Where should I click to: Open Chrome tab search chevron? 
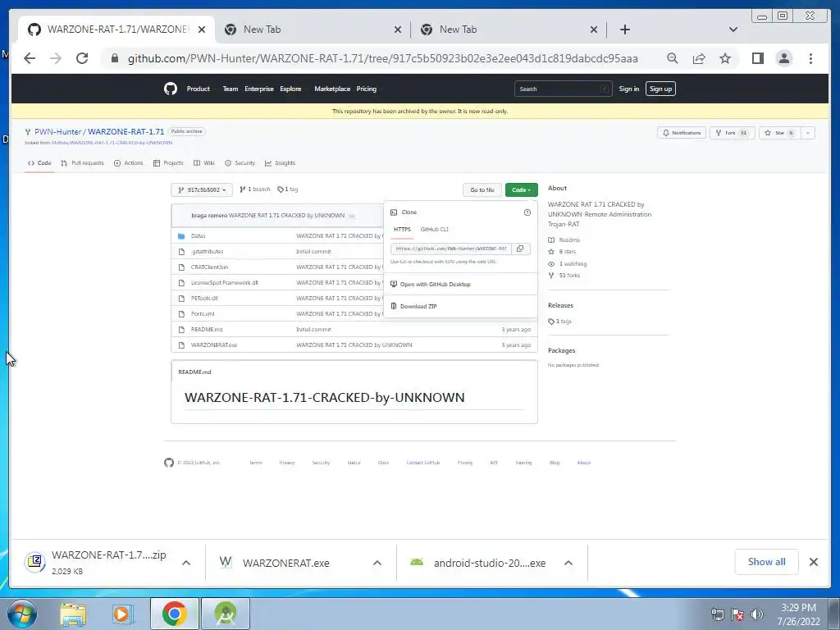point(733,30)
